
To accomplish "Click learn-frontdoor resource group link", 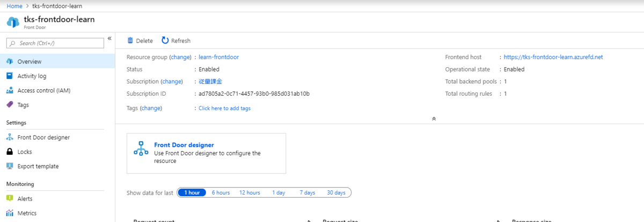I will [x=219, y=57].
